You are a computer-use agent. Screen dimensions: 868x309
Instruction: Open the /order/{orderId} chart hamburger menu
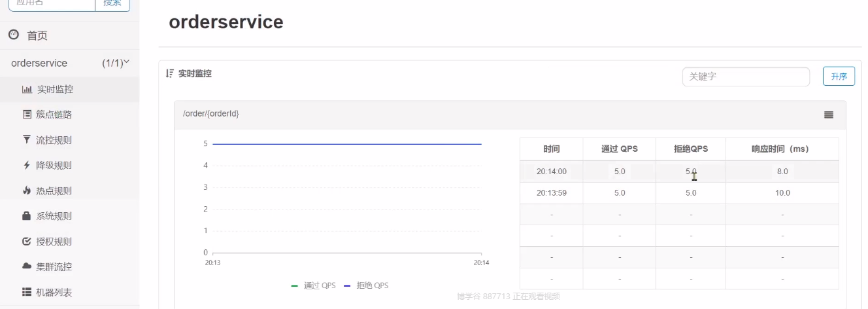coord(829,115)
